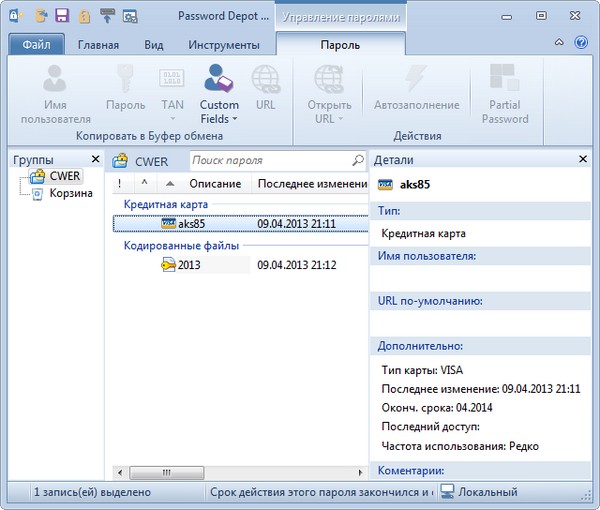
Task: Click the Partial Password icon
Action: click(505, 79)
